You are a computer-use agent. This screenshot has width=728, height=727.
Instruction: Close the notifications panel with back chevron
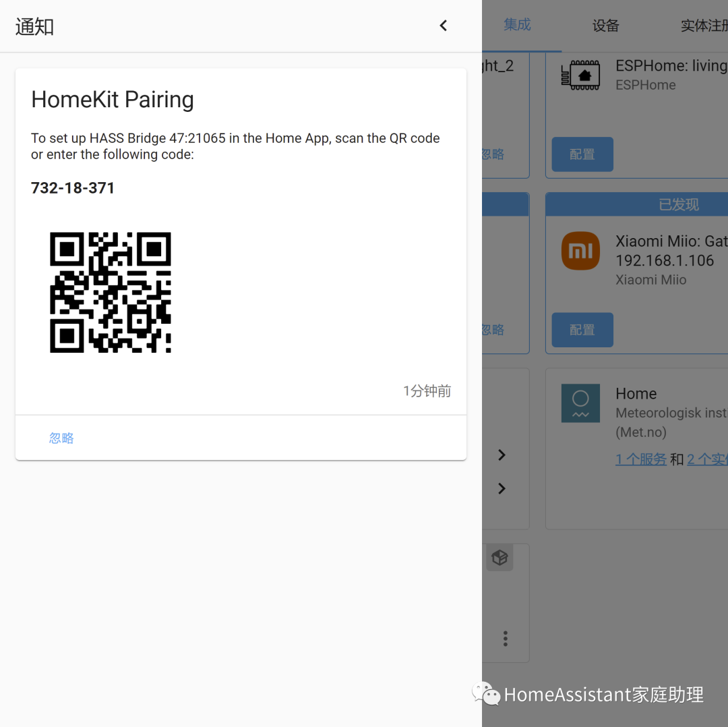[444, 26]
